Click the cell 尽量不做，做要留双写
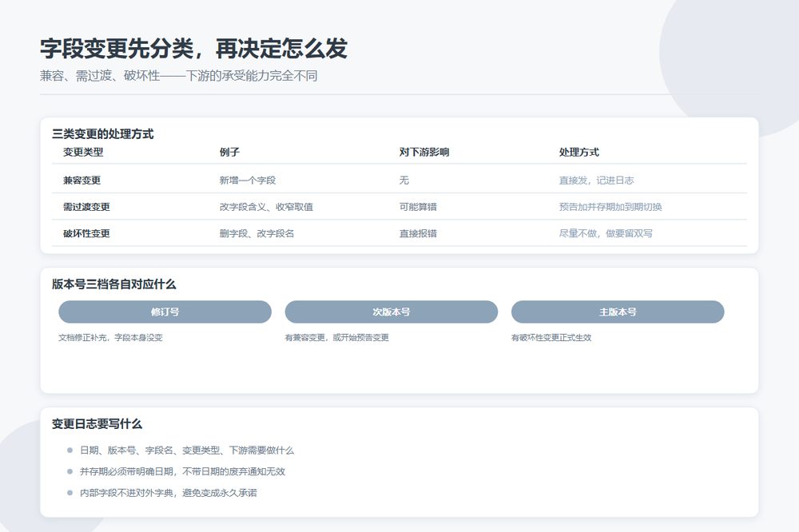The width and height of the screenshot is (799, 532). click(x=606, y=233)
